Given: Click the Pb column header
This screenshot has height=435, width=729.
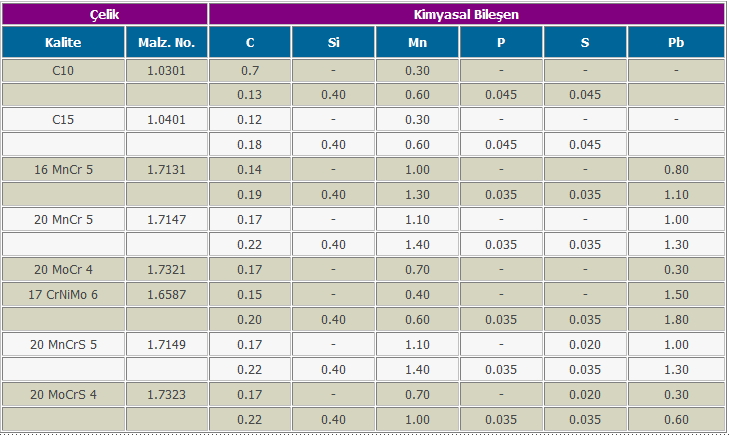Looking at the screenshot, I should point(676,43).
